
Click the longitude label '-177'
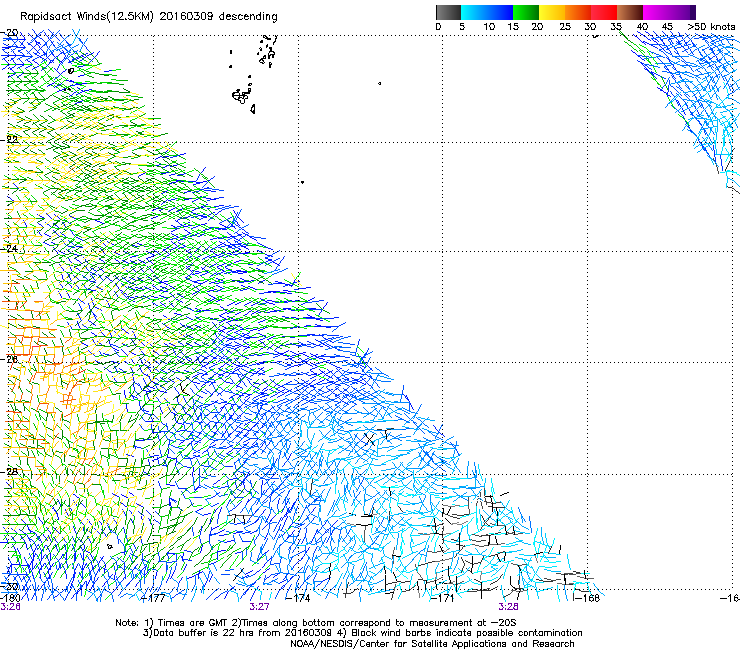pos(153,598)
